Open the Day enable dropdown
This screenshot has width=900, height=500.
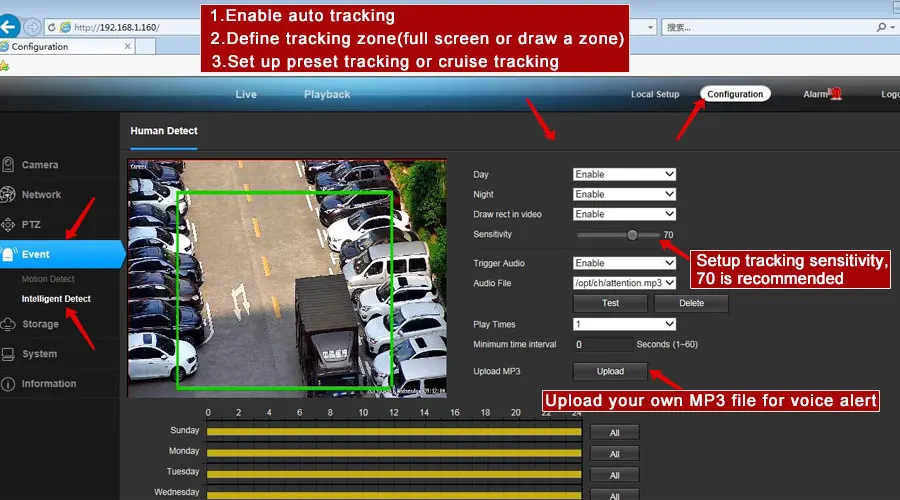624,175
